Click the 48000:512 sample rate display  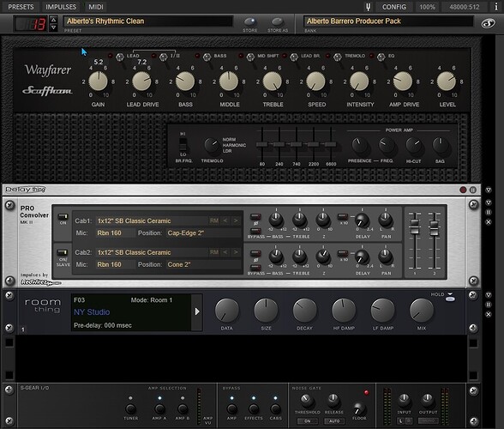[x=465, y=7]
